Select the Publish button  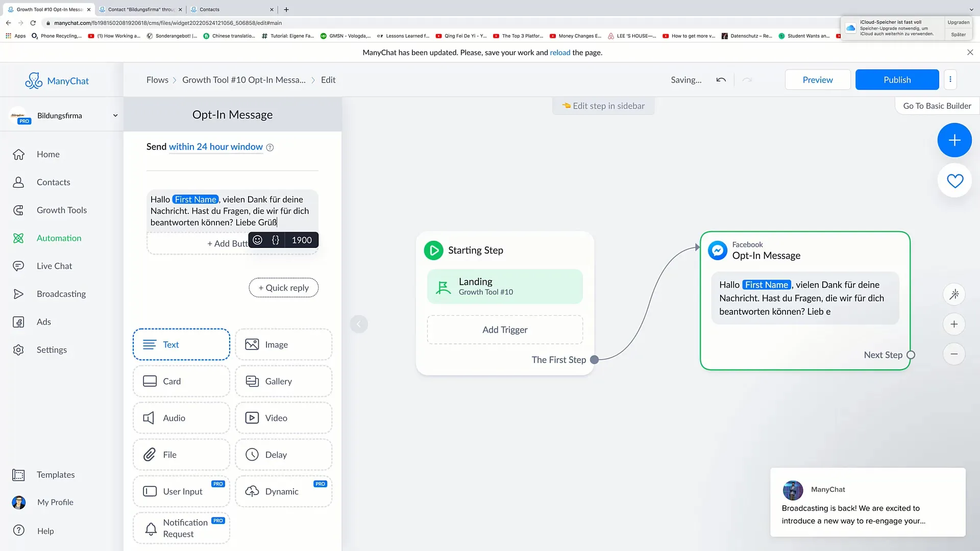(x=896, y=80)
